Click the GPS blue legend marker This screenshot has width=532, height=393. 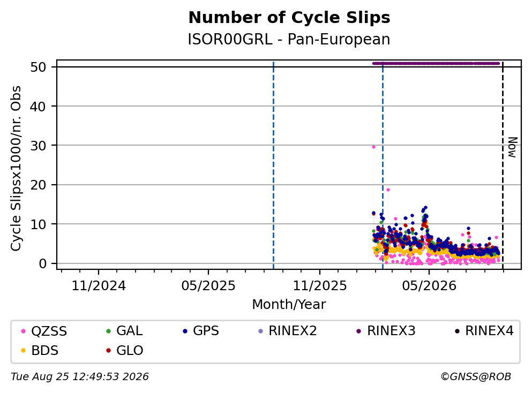click(185, 331)
